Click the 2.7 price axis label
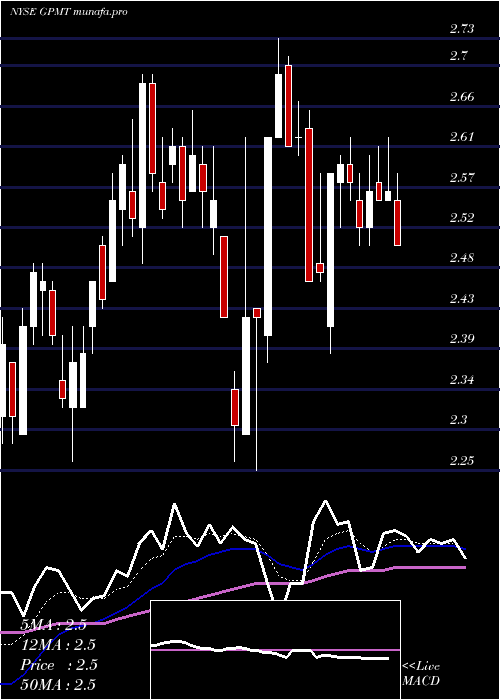The width and height of the screenshot is (500, 700). tap(458, 56)
